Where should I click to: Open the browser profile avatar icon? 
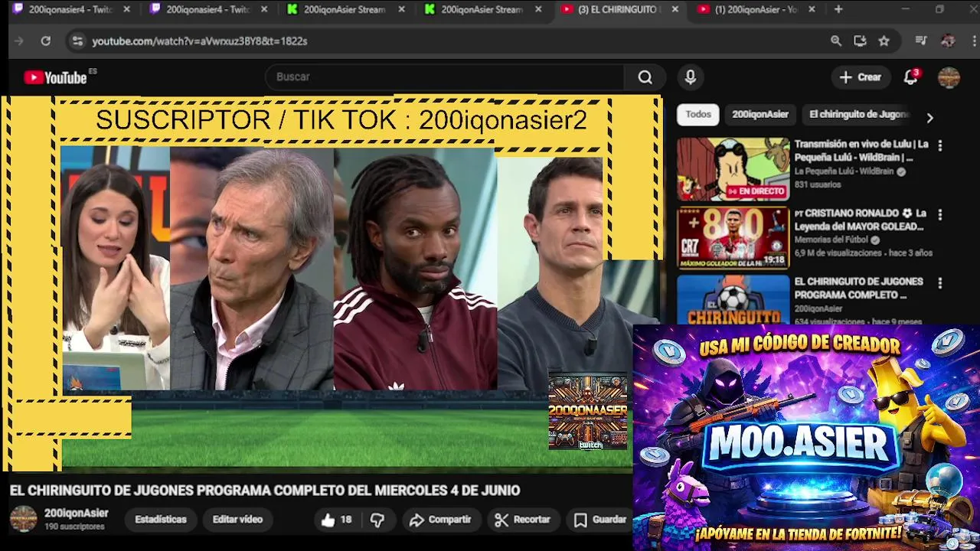[948, 41]
